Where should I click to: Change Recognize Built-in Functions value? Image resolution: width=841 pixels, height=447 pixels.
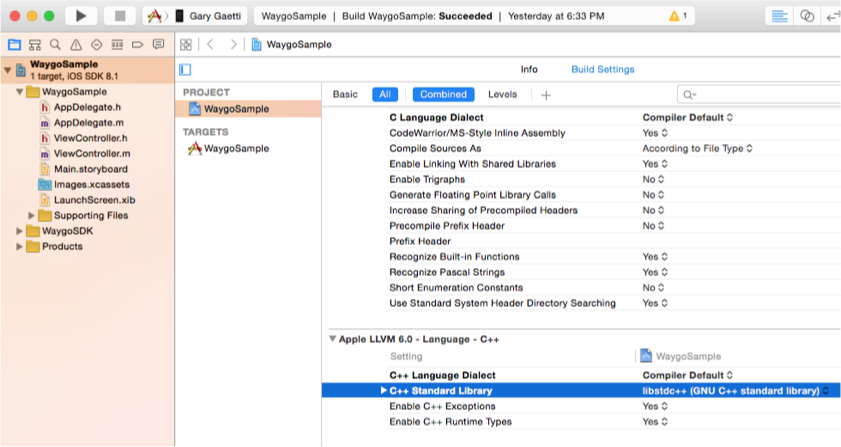click(x=655, y=257)
